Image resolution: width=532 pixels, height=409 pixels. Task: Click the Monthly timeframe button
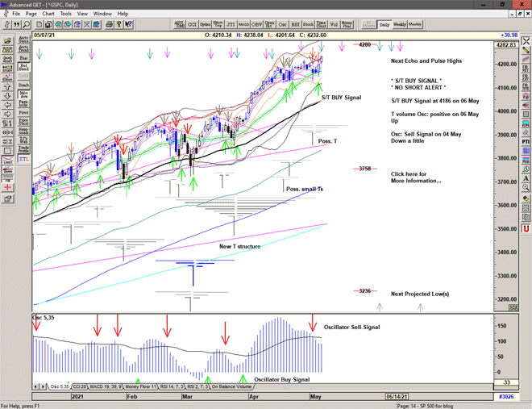tap(415, 25)
